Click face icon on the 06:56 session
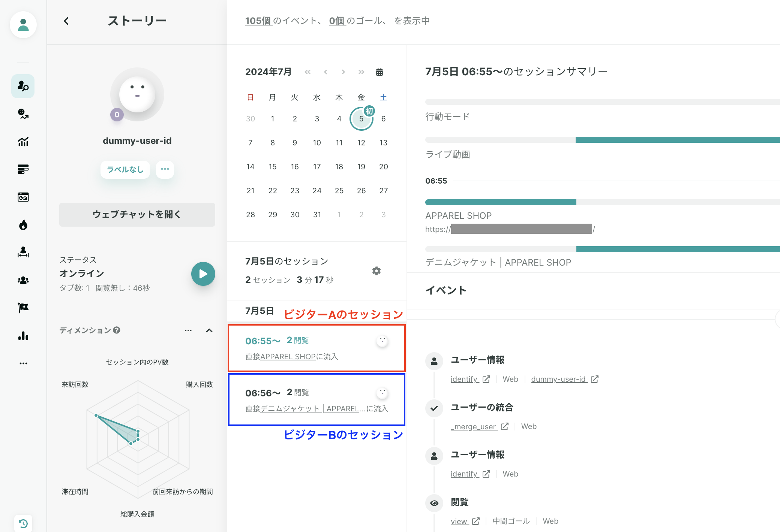780x532 pixels. 382,393
